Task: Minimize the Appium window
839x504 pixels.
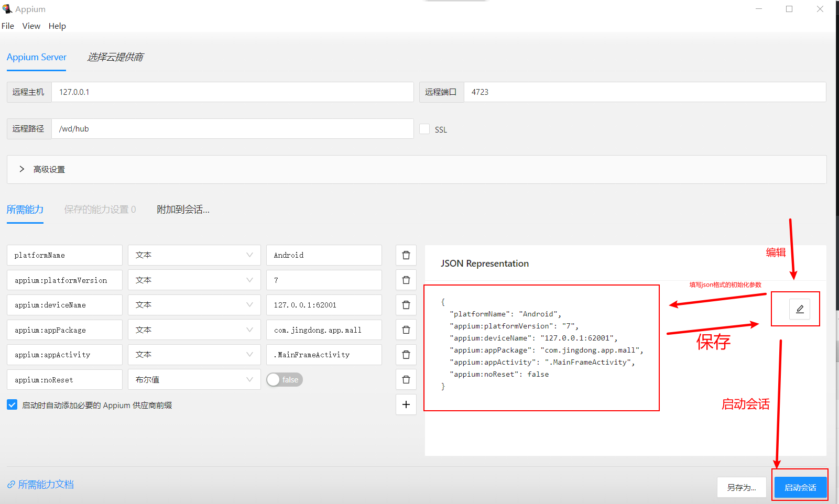Action: tap(759, 9)
